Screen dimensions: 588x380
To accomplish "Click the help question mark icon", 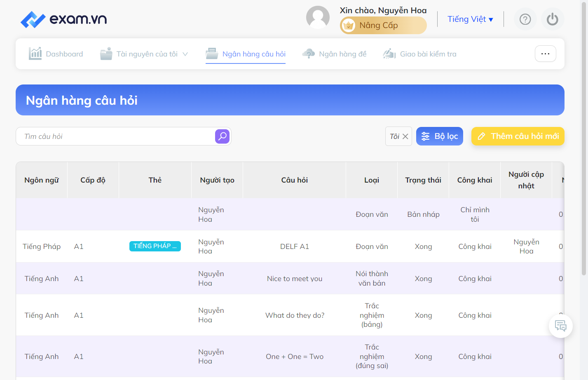I will coord(525,19).
